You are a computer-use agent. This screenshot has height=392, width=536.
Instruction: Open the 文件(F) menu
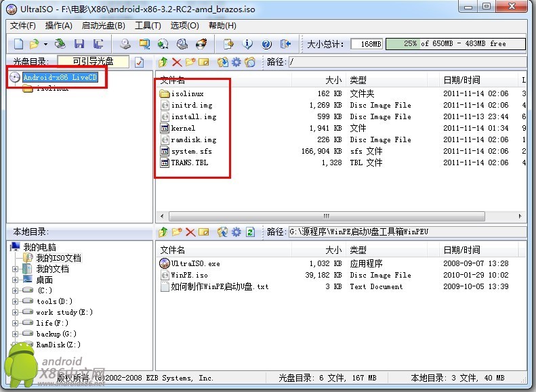point(22,26)
